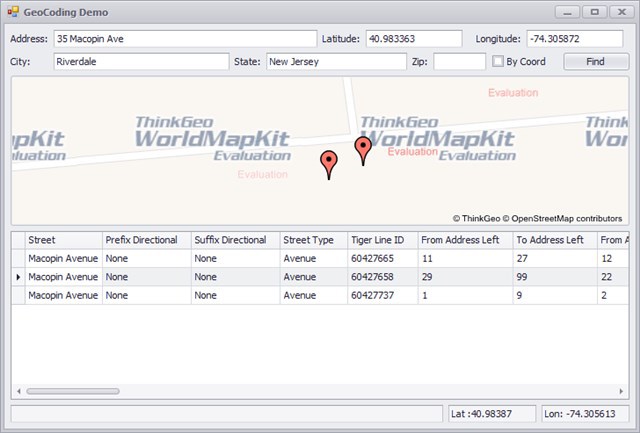Focus the Latitude input field
The width and height of the screenshot is (640, 433).
coord(414,39)
